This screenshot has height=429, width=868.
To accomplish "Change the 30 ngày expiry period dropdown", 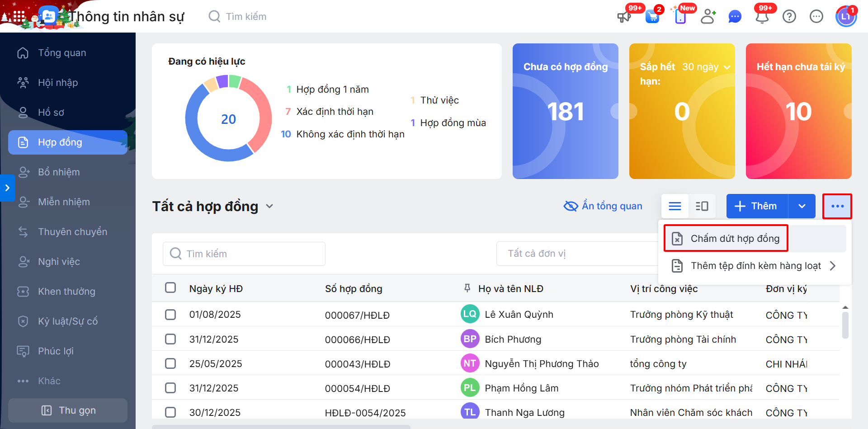I will coord(706,67).
